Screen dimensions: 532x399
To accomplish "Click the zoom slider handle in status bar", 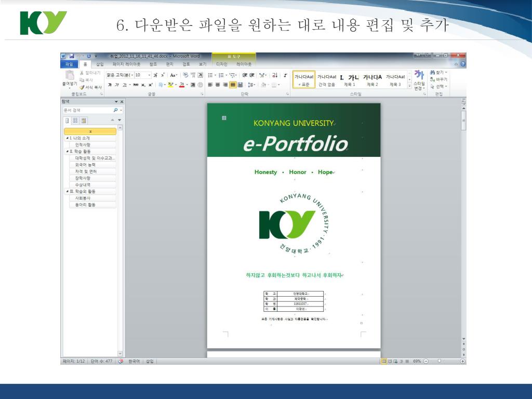I will (x=440, y=362).
